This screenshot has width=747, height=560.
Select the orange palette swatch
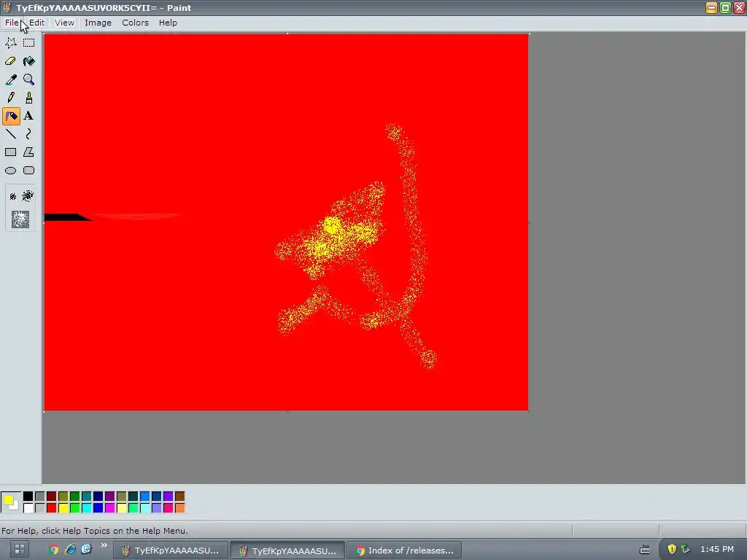tap(179, 508)
